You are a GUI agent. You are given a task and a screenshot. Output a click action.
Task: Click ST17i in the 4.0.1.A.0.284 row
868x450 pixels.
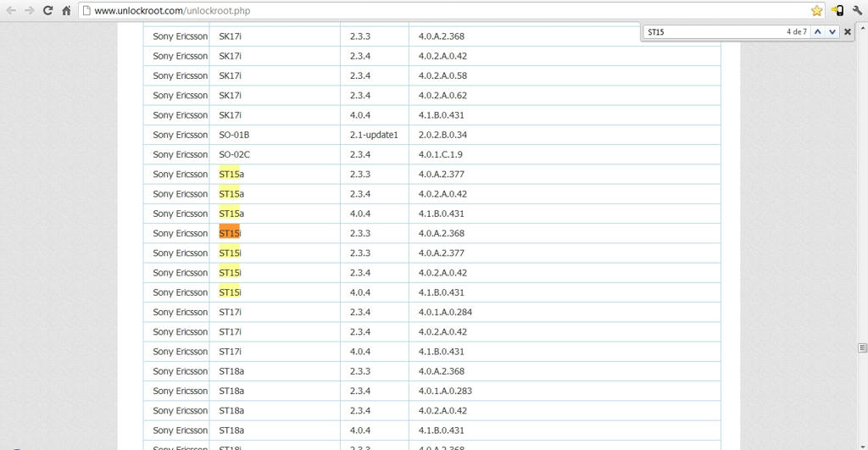[x=230, y=312]
